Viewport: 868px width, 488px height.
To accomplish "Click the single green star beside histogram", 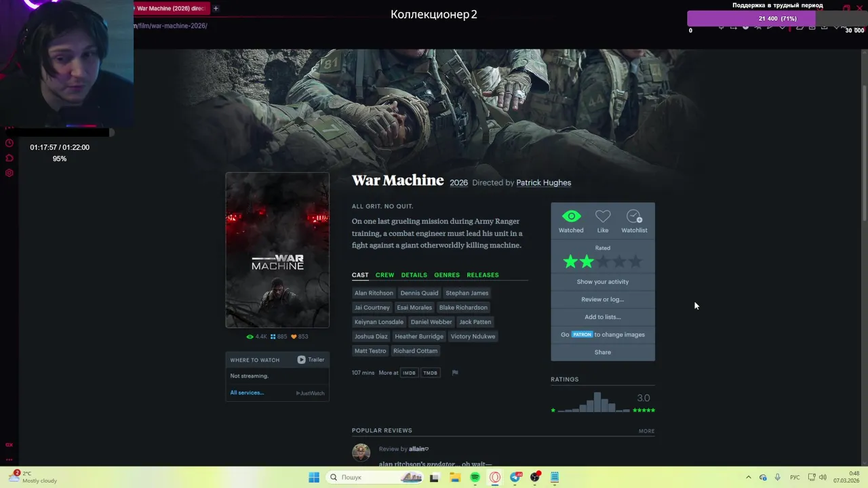I will tap(553, 410).
